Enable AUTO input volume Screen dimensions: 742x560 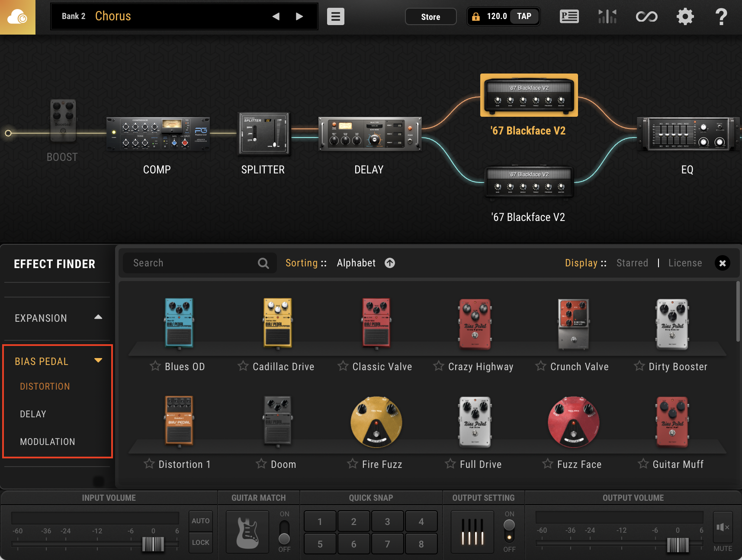pyautogui.click(x=200, y=521)
